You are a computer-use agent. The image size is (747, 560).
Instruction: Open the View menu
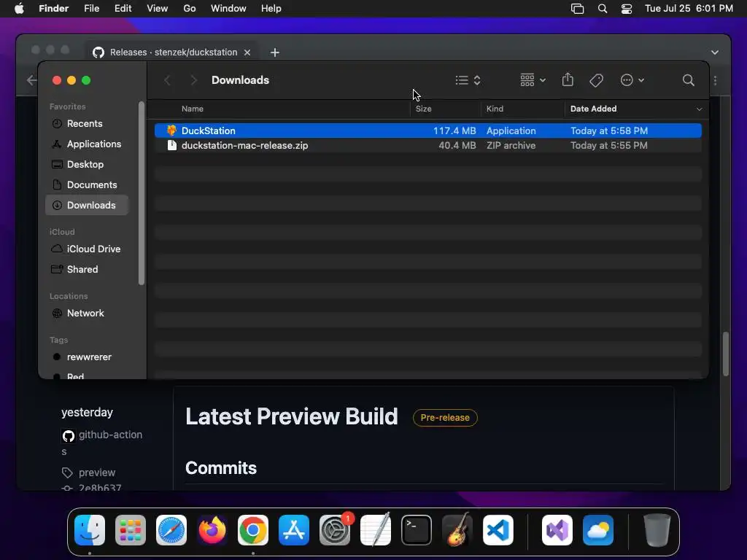[x=158, y=9]
